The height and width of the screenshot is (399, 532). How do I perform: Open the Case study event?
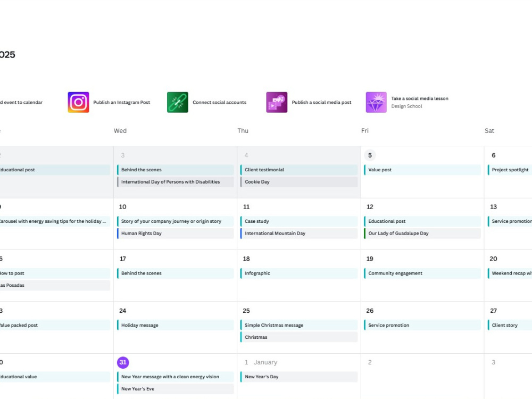[299, 221]
